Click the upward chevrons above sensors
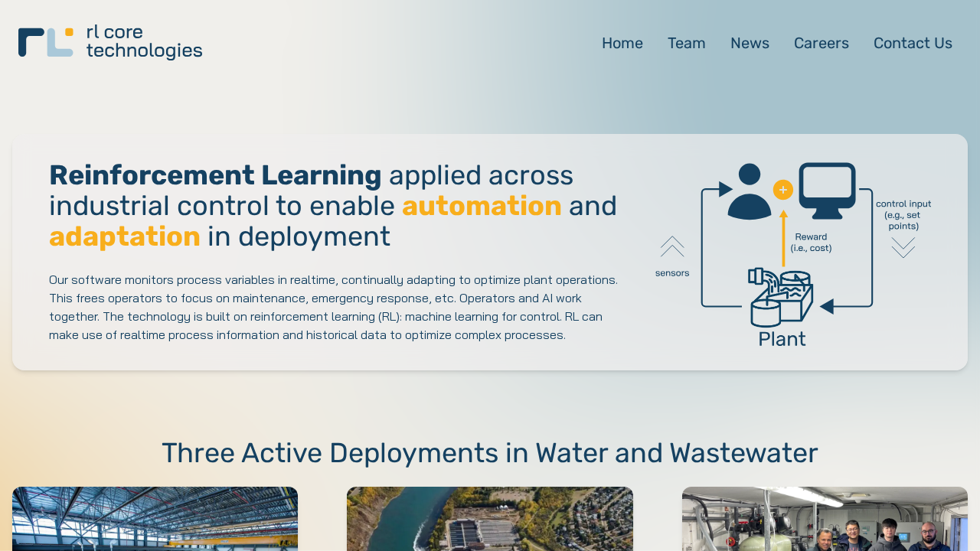The image size is (980, 551). coord(672,246)
